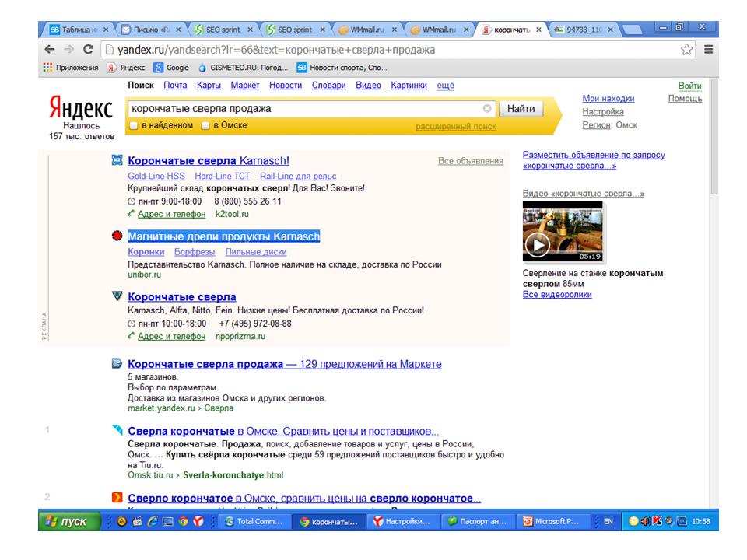
Task: Open the Новости service link
Action: tap(286, 86)
